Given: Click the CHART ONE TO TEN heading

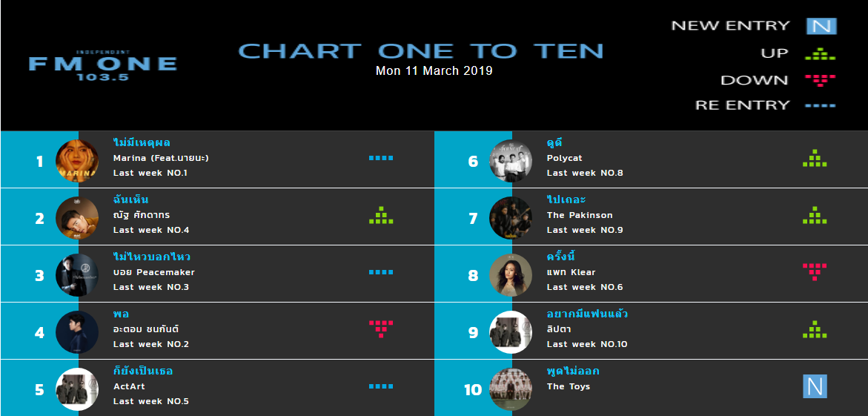Looking at the screenshot, I should [x=421, y=51].
